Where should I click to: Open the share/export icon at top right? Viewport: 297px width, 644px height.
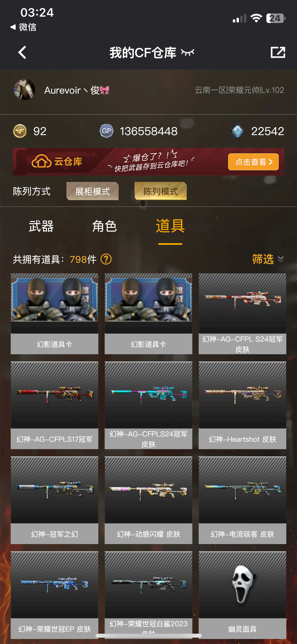pos(278,52)
